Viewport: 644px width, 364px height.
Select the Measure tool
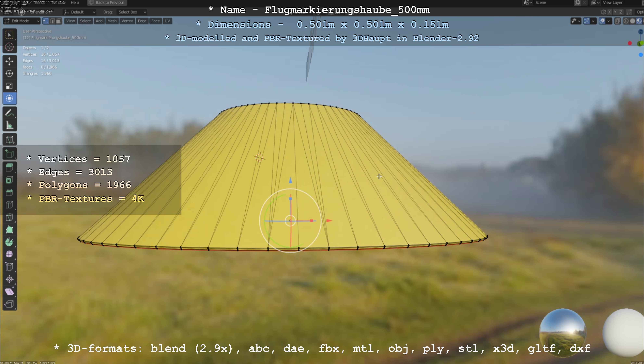9,125
